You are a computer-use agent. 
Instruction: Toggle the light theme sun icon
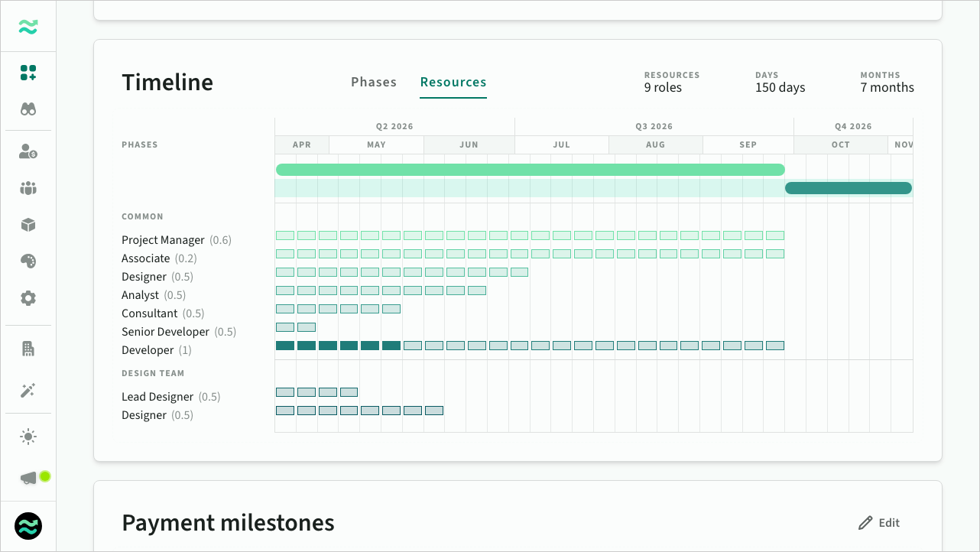point(28,437)
